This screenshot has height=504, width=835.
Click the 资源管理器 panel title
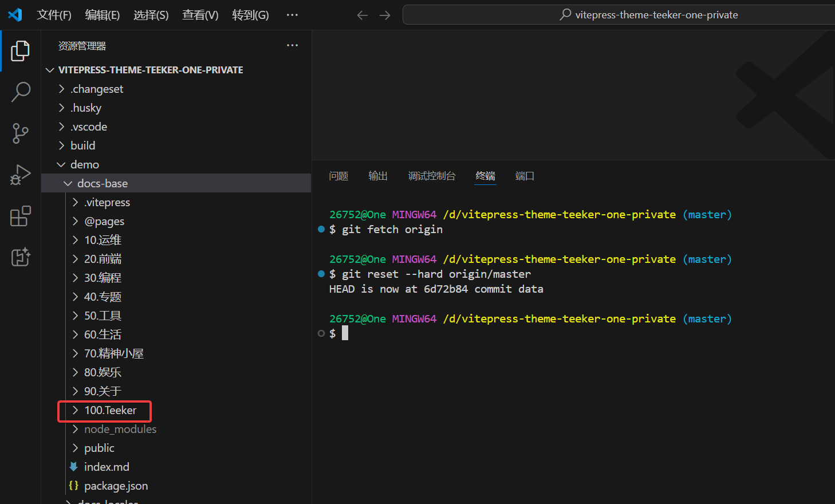click(x=82, y=46)
